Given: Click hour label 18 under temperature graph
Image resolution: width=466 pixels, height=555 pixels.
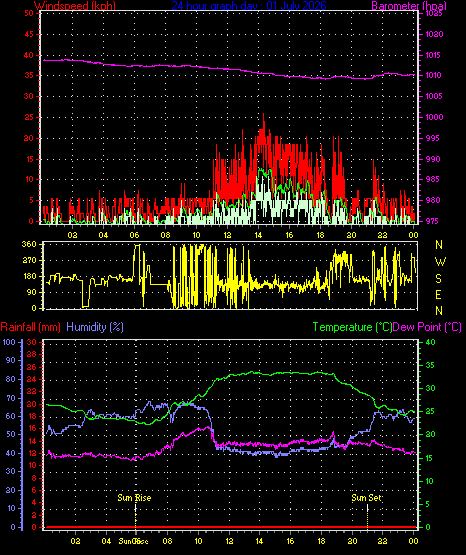Looking at the screenshot, I should 321,541.
